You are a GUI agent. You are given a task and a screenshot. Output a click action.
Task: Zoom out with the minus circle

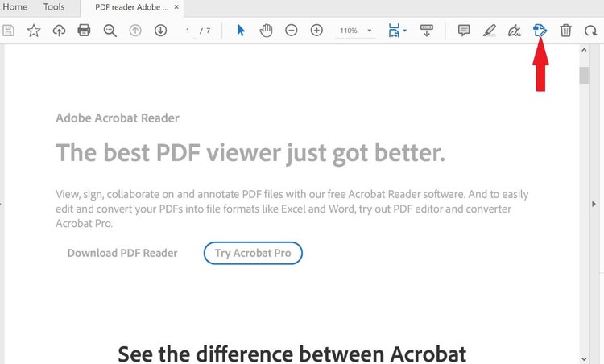coord(292,31)
